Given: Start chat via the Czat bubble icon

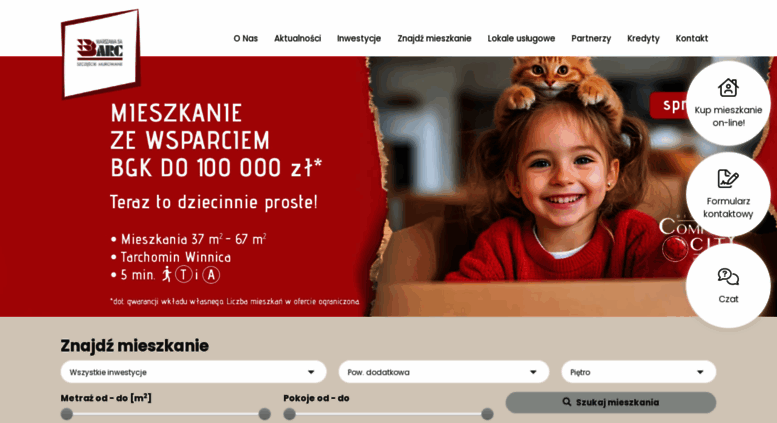Looking at the screenshot, I should (728, 276).
